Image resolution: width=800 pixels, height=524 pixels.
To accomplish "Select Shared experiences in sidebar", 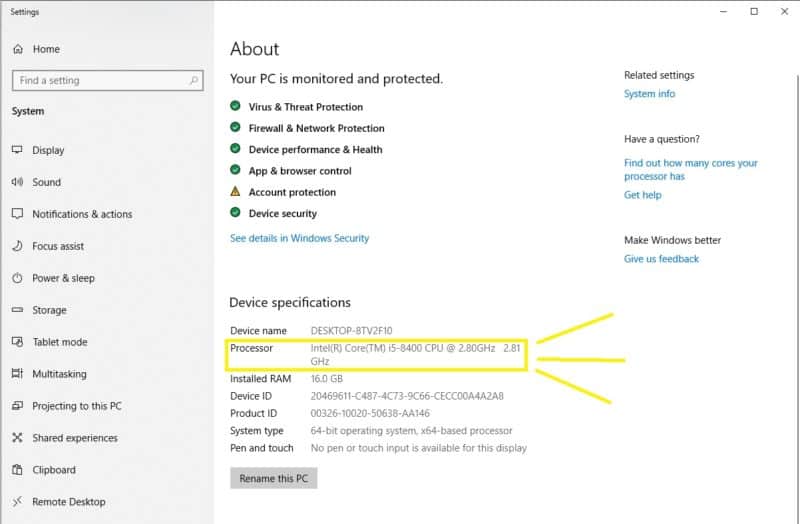I will 74,438.
